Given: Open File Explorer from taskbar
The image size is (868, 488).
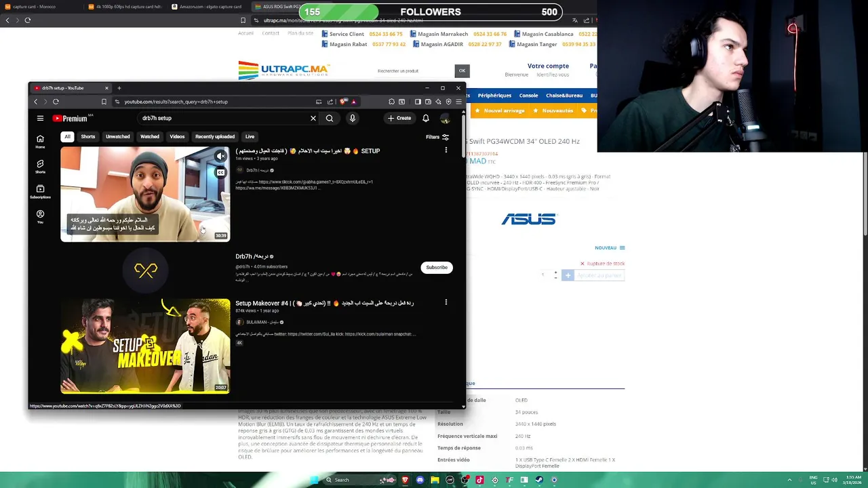Looking at the screenshot, I should (435, 480).
